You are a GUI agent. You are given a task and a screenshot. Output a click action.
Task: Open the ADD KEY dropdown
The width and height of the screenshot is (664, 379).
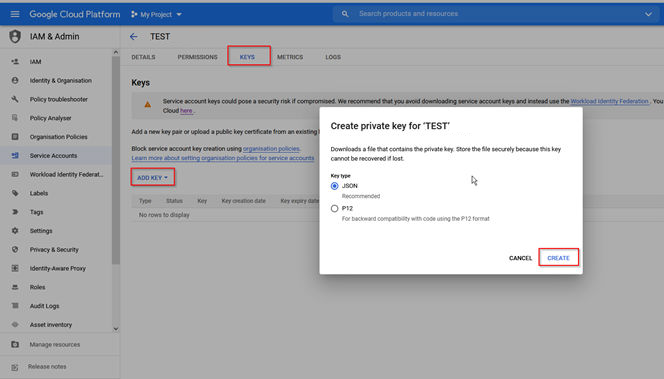(152, 177)
